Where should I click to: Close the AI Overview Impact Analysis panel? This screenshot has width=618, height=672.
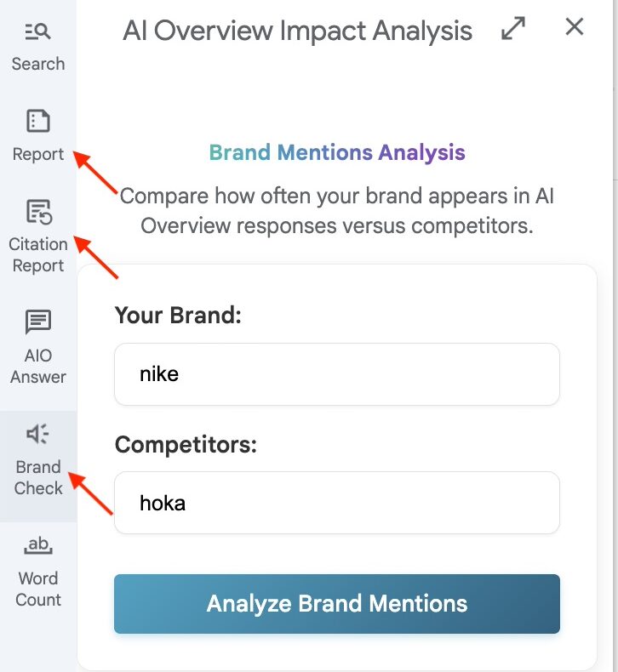[575, 27]
